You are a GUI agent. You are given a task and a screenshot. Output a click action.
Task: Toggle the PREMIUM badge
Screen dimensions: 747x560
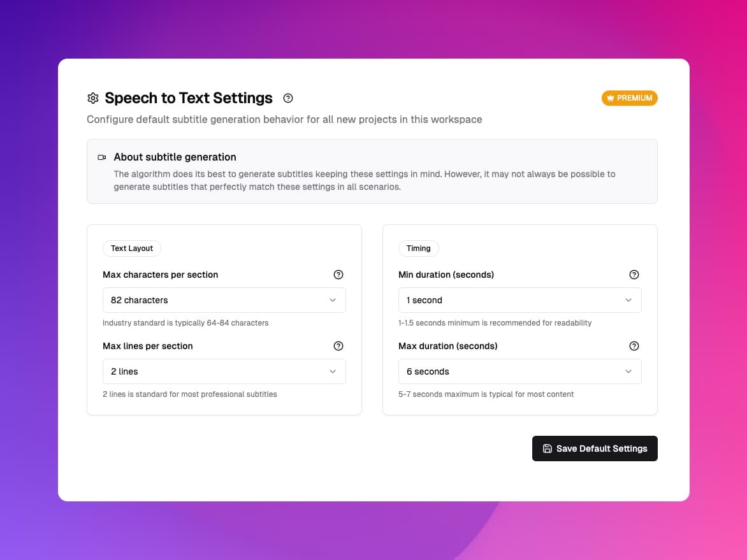(x=630, y=97)
